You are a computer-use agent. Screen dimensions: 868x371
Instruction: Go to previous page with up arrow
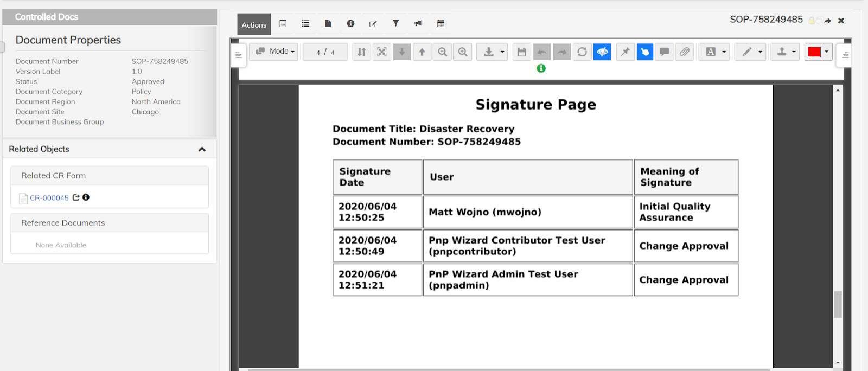coord(422,52)
